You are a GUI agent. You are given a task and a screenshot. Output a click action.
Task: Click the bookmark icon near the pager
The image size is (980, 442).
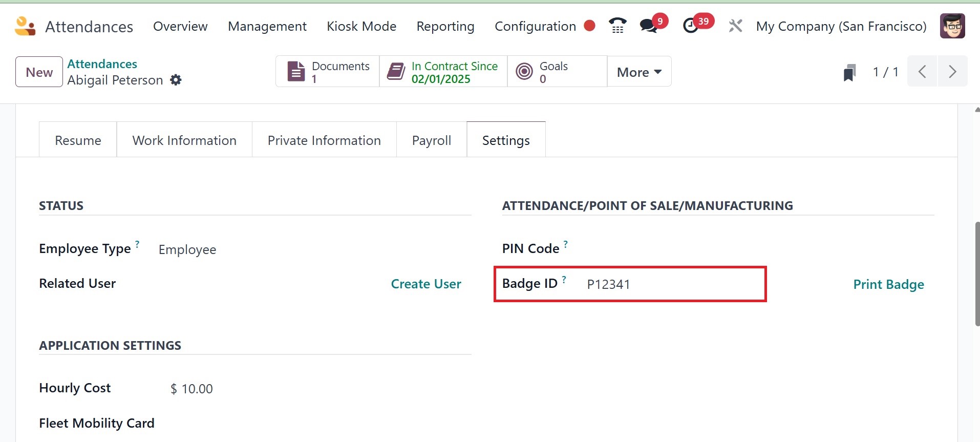coord(849,72)
